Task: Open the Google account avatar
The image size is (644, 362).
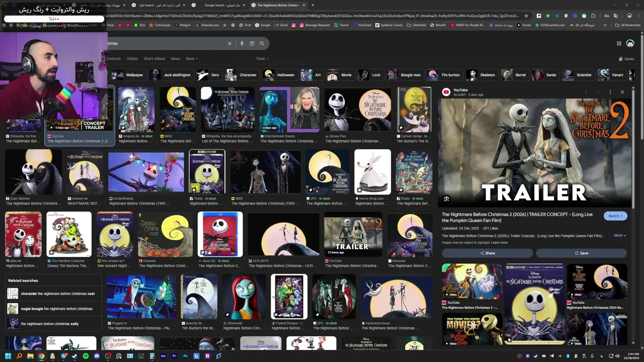Action: [x=630, y=43]
